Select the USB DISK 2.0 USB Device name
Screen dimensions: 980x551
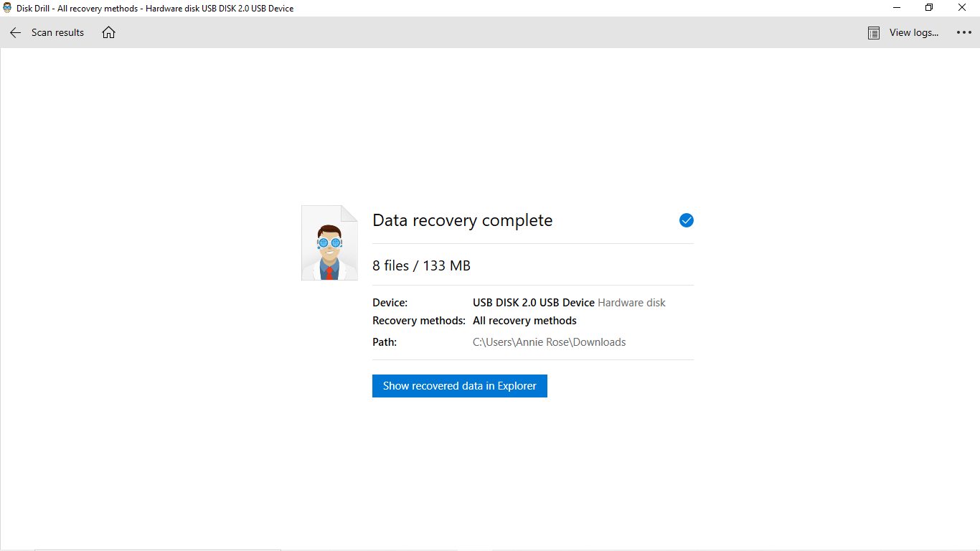[x=533, y=302]
